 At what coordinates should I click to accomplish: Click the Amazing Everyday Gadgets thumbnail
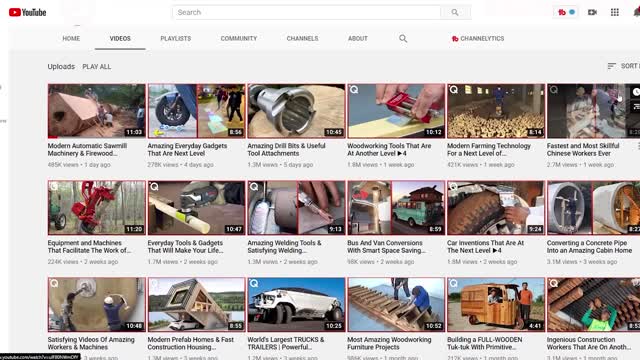tap(196, 111)
